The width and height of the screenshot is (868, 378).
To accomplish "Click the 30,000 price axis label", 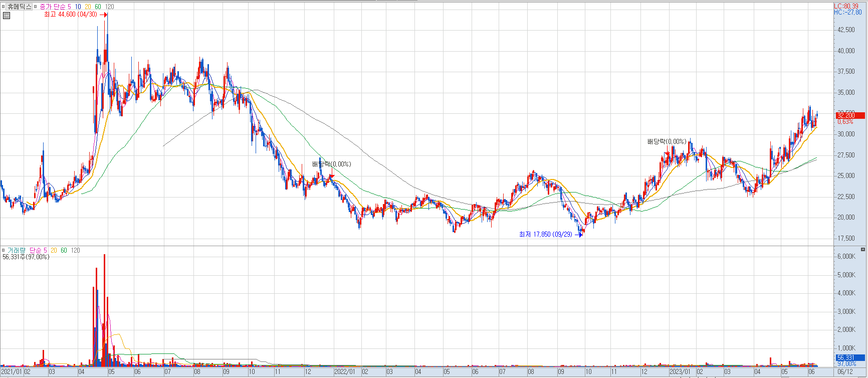I will pos(846,134).
